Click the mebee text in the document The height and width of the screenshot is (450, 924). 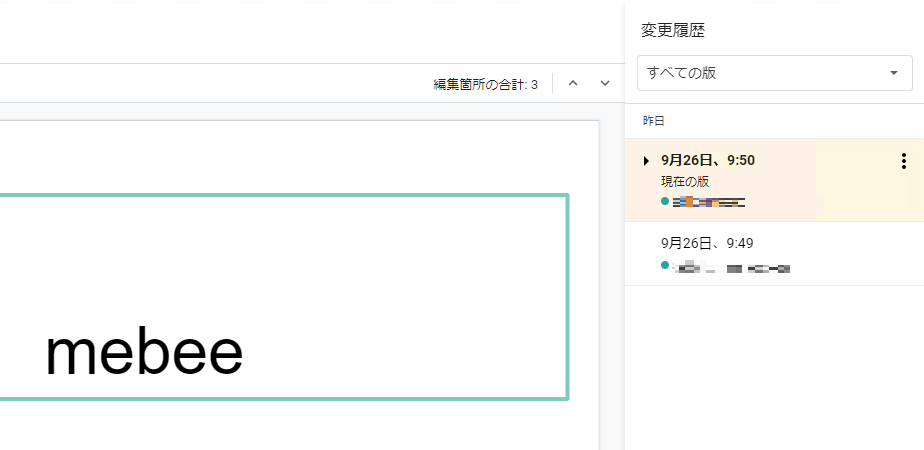point(144,352)
